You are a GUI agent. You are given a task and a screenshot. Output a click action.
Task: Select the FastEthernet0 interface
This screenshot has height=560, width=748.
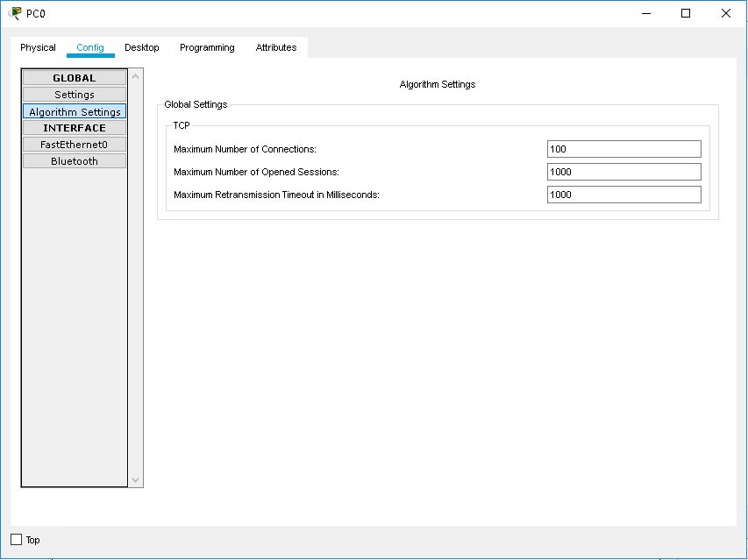tap(74, 144)
